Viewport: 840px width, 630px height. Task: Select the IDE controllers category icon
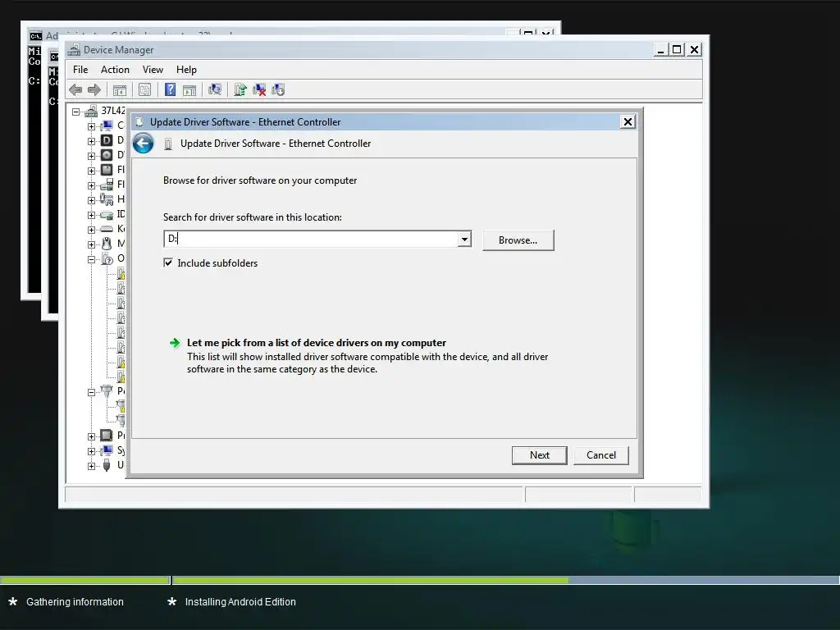(x=107, y=214)
